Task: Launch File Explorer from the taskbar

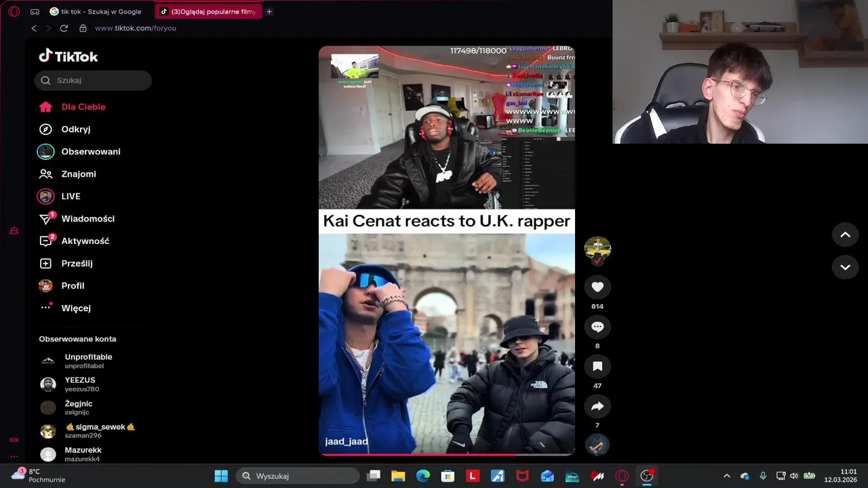Action: click(x=398, y=476)
